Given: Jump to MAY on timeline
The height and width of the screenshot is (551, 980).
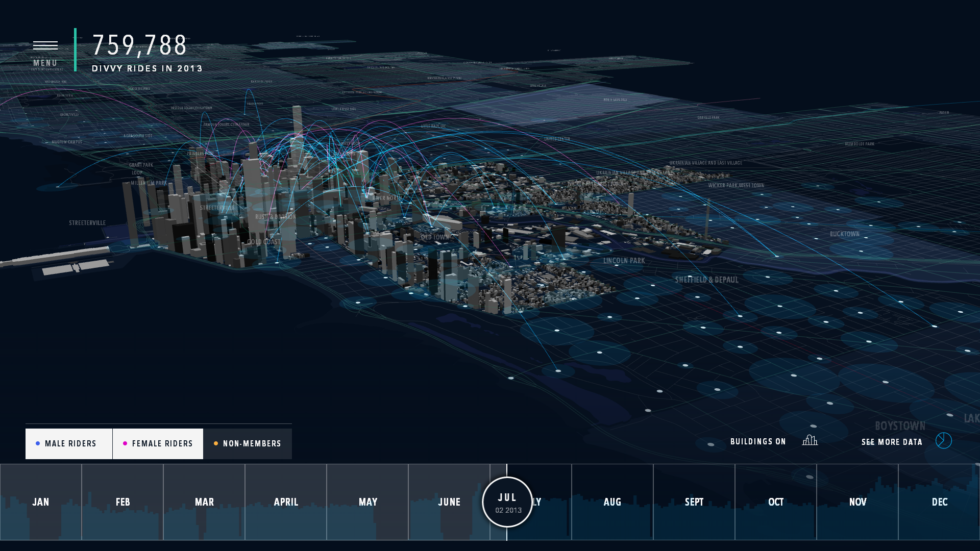Looking at the screenshot, I should coord(368,502).
